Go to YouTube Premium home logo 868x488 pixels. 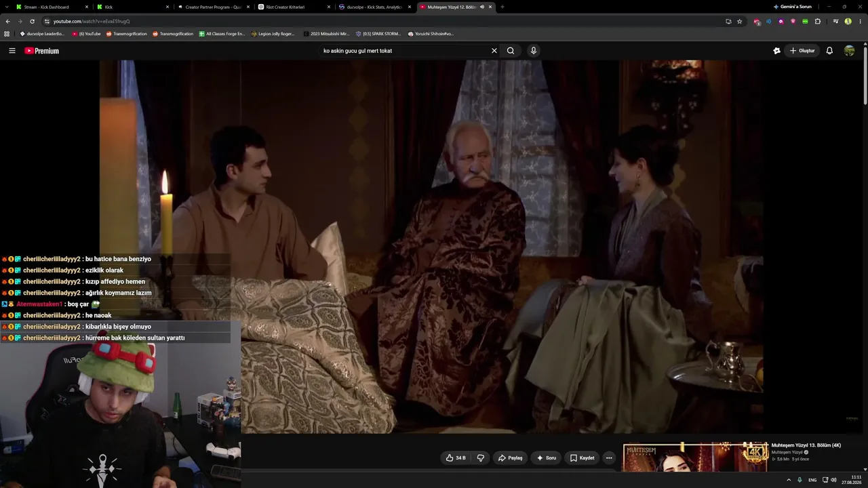tap(42, 51)
